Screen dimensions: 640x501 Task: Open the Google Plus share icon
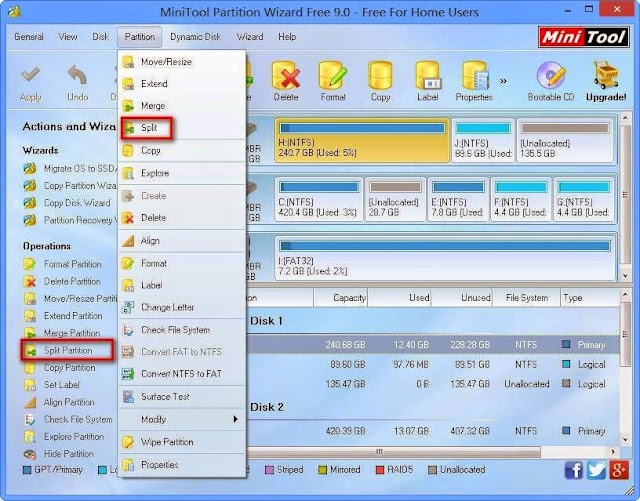coord(618,470)
